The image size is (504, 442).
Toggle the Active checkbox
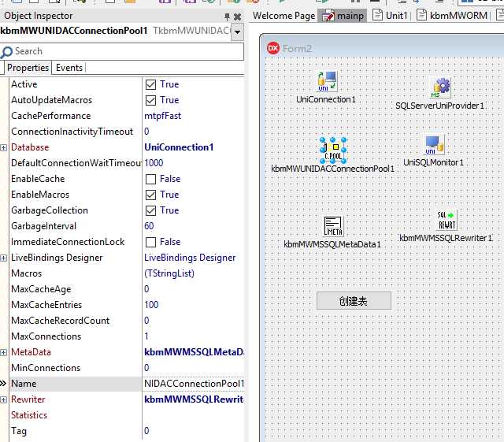click(150, 84)
